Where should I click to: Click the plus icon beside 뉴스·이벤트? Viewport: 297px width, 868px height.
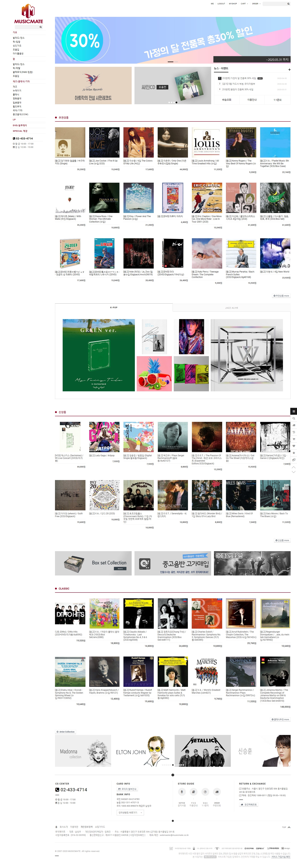point(289,69)
